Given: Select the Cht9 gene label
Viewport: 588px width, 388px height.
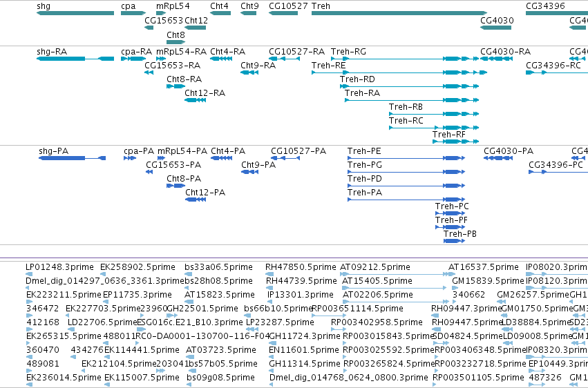Looking at the screenshot, I should [x=249, y=6].
